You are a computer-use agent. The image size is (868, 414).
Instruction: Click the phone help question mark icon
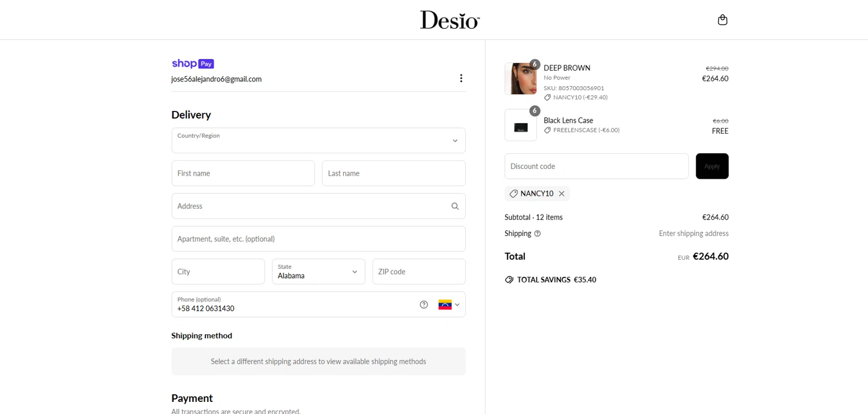424,304
